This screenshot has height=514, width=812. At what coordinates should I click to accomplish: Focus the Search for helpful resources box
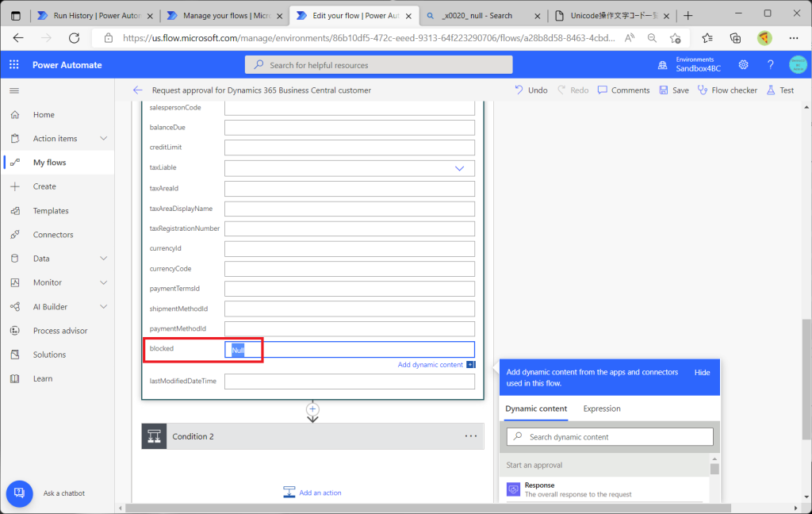[x=378, y=65]
